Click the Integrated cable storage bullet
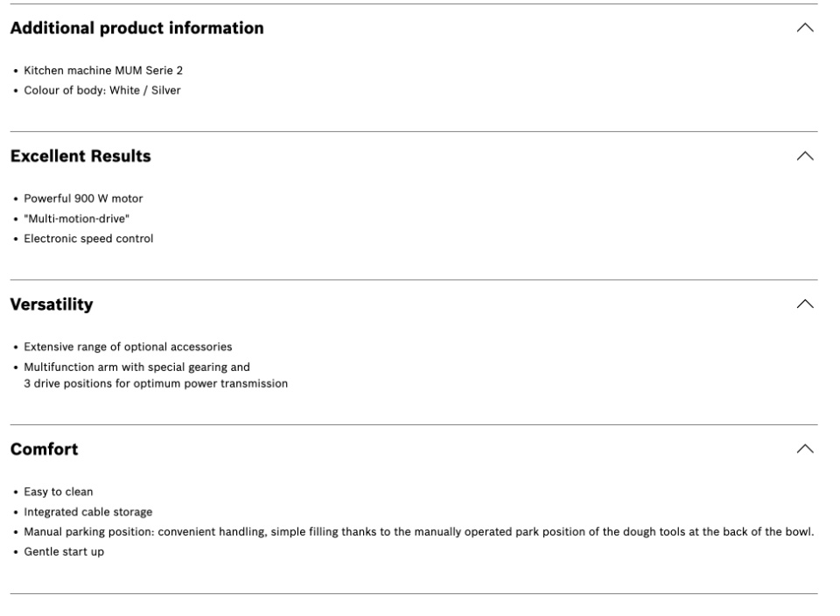The height and width of the screenshot is (616, 840). 87,512
